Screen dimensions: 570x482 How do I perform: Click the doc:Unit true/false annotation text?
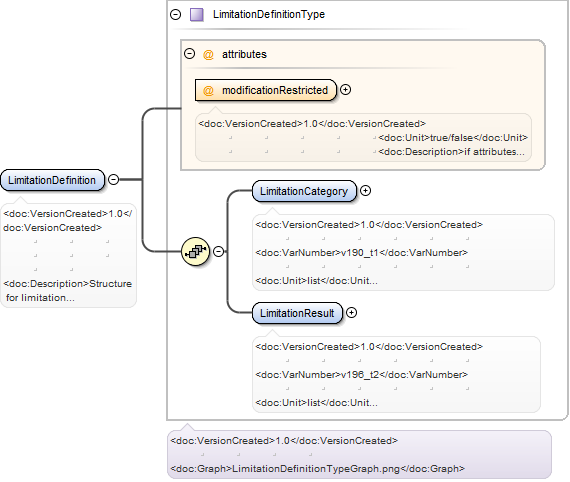click(453, 138)
